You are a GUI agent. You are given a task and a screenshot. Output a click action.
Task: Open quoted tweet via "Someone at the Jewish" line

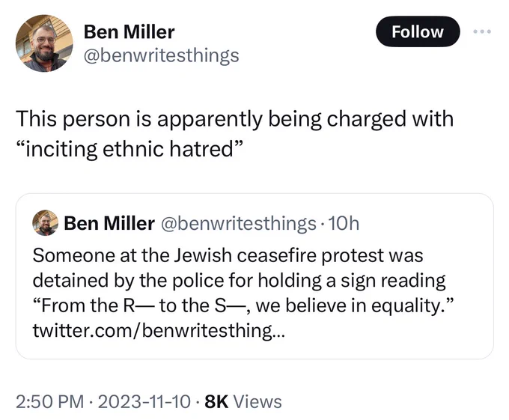click(228, 255)
